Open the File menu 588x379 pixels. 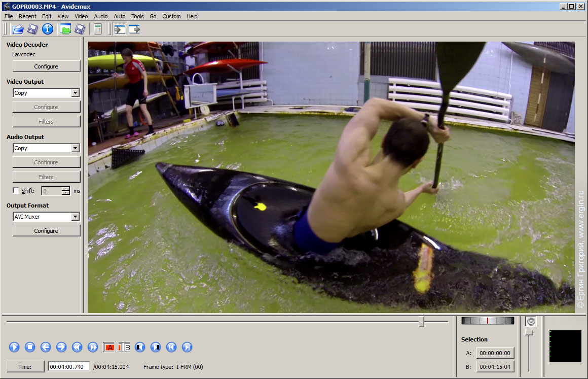9,16
